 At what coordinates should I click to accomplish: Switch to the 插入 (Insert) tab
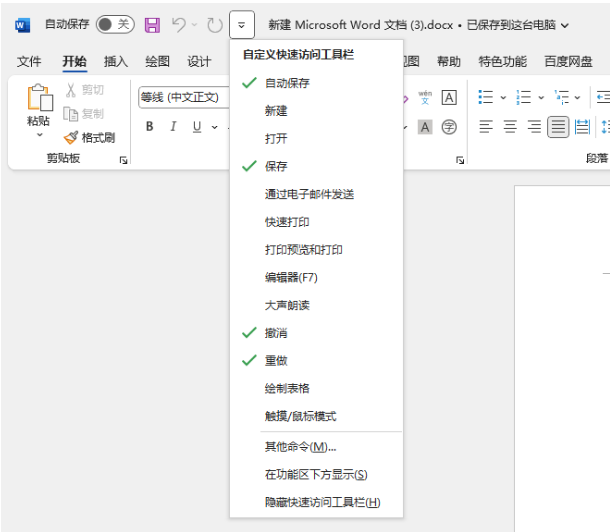116,61
